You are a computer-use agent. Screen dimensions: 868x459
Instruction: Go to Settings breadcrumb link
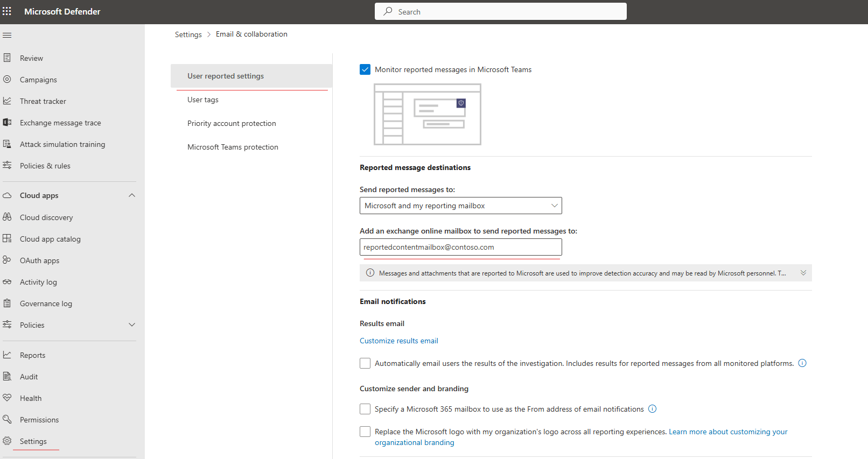point(188,34)
